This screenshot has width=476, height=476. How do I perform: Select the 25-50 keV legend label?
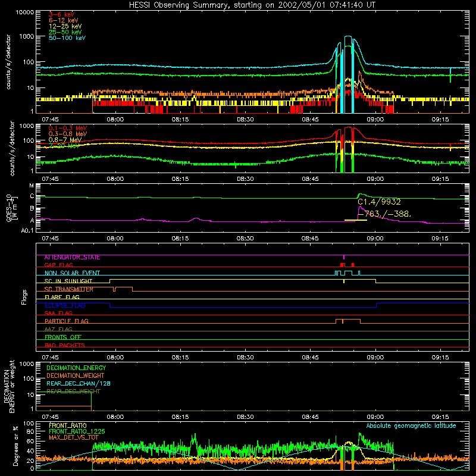[x=65, y=32]
